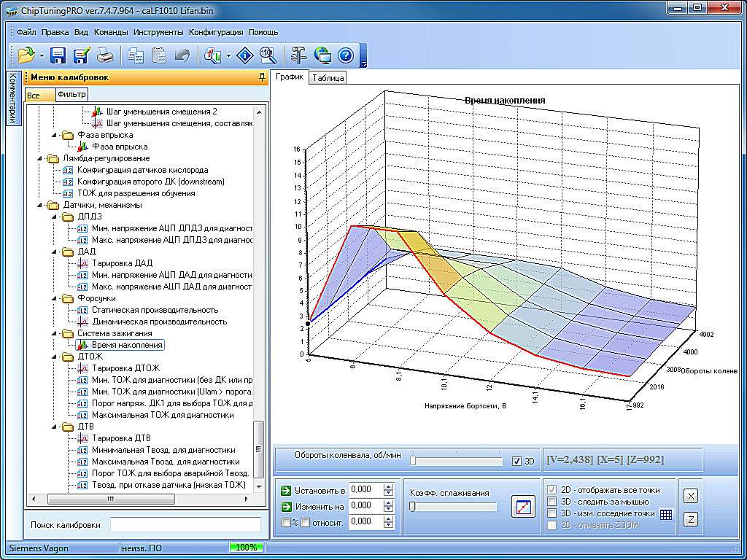Open the hammer and wrench settings icon
Screen dimensions: 747x560
[299, 55]
